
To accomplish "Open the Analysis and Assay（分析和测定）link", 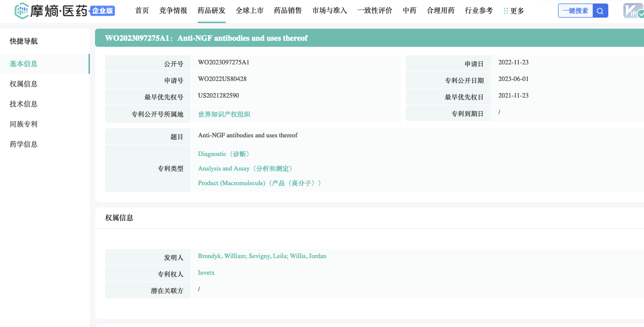I will 245,169.
